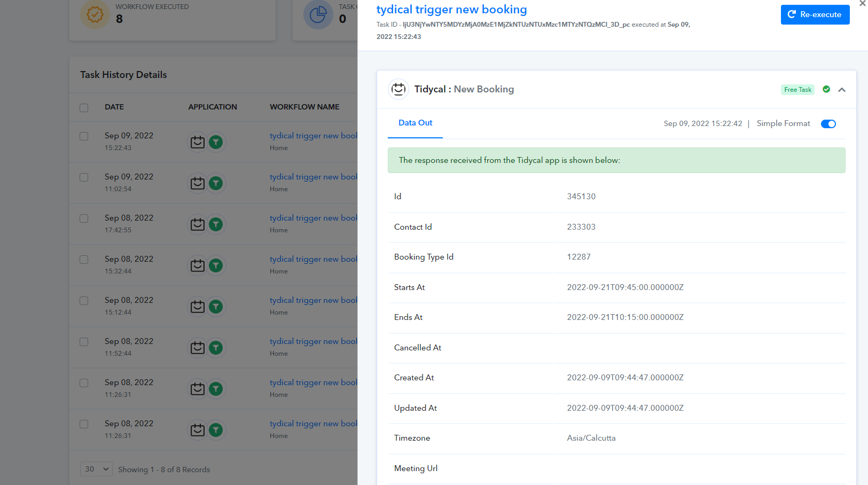Click the APPLICATION column header
This screenshot has width=868, height=485.
pyautogui.click(x=213, y=107)
